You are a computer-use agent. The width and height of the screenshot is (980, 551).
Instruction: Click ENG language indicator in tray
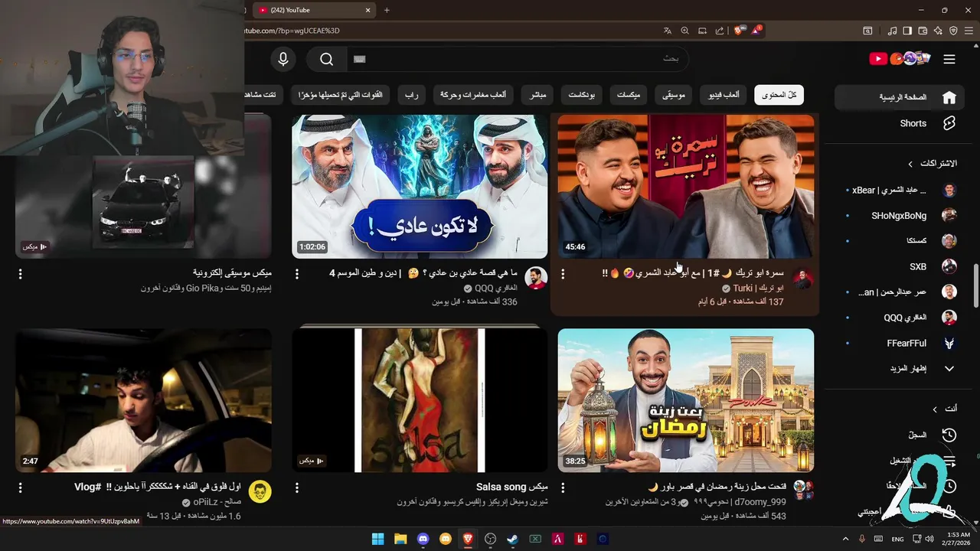(x=897, y=539)
